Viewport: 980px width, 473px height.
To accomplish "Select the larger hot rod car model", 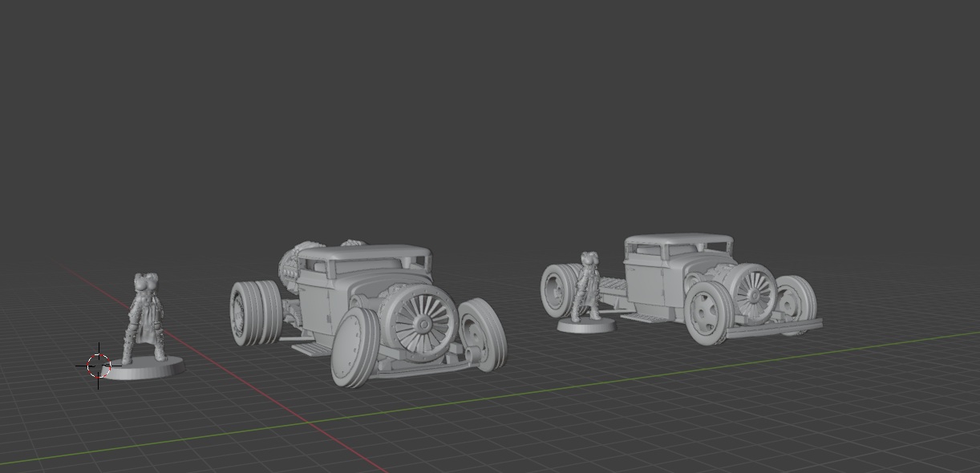I will (369, 314).
